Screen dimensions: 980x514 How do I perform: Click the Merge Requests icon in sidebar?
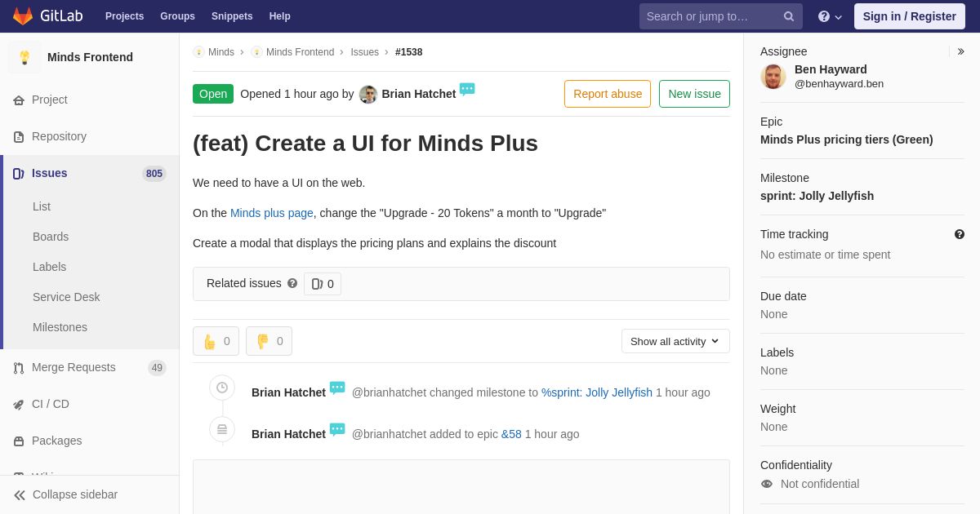click(19, 368)
